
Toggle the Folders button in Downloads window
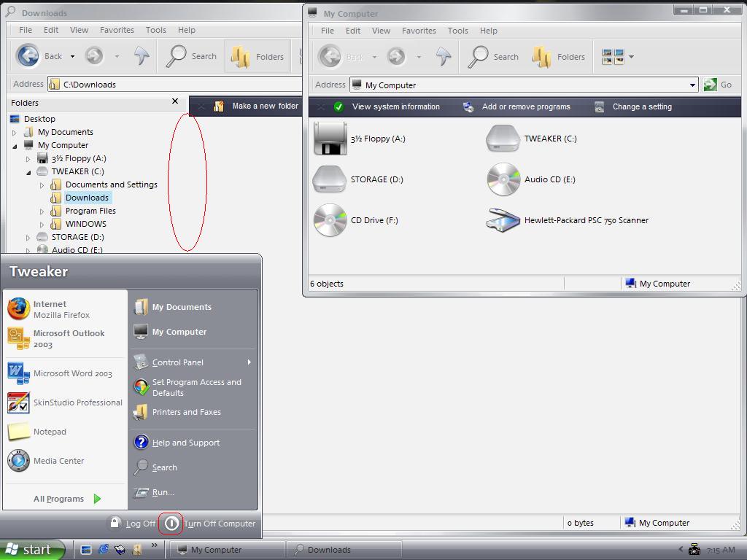[258, 56]
